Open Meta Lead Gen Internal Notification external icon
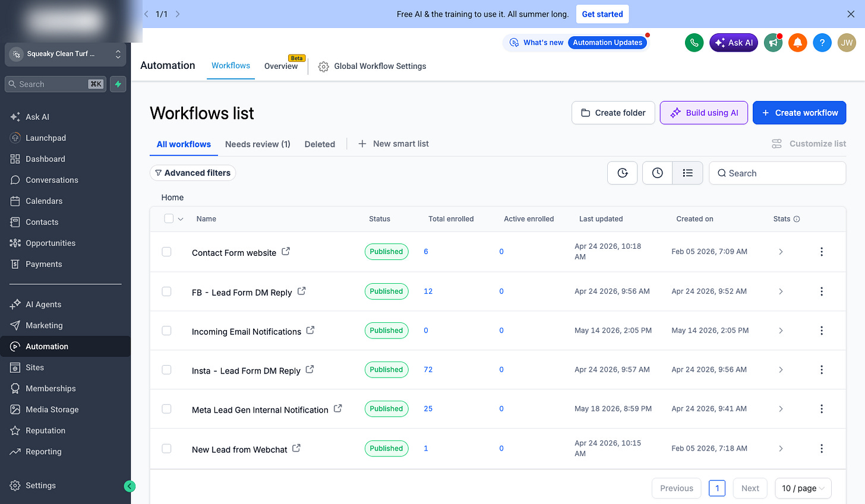The width and height of the screenshot is (865, 504). [x=337, y=408]
